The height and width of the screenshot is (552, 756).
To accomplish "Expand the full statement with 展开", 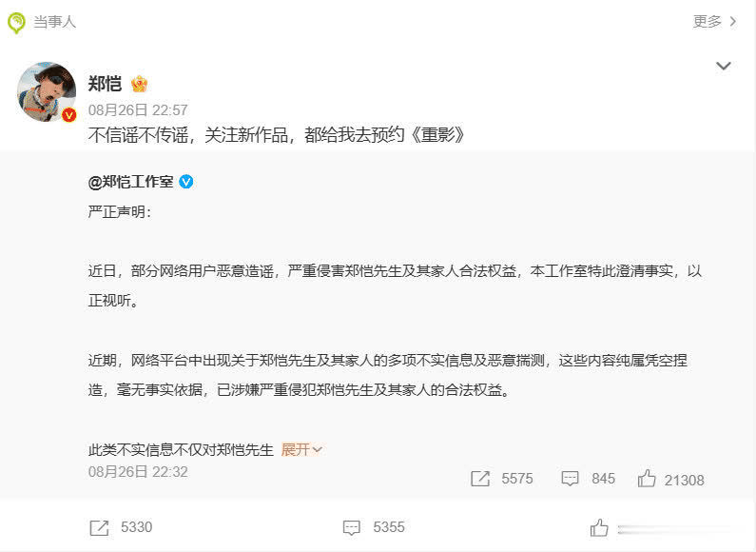I will (x=301, y=450).
